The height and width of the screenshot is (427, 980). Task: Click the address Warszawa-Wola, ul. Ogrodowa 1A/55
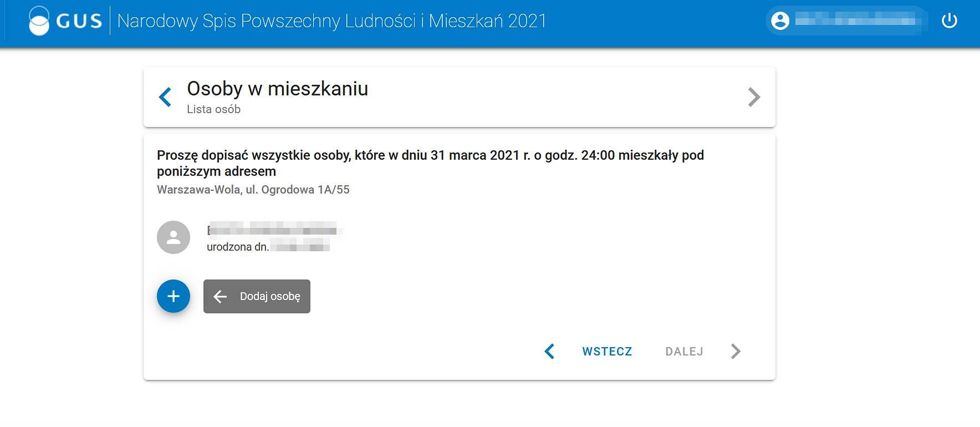(x=253, y=190)
